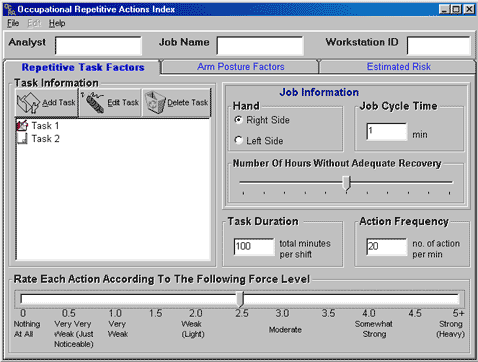The height and width of the screenshot is (362, 478).
Task: Switch to Arm Posture Factors tab
Action: 240,67
